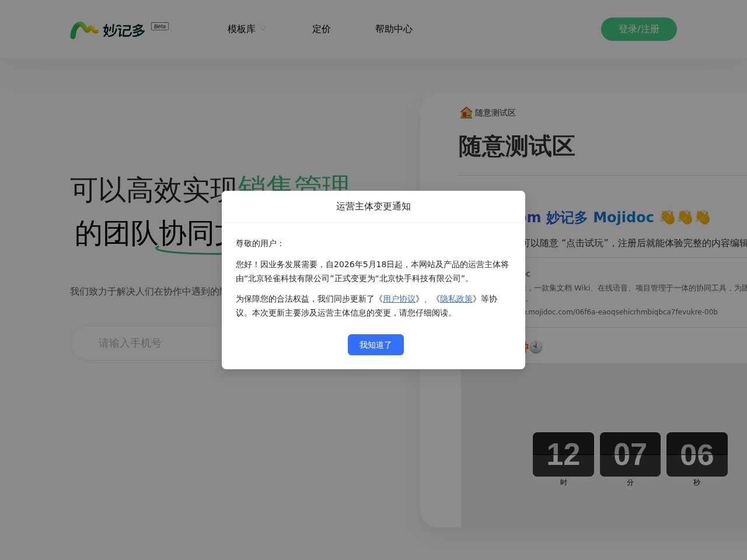Go to the 定价 page
Image resolution: width=747 pixels, height=560 pixels.
click(x=322, y=29)
